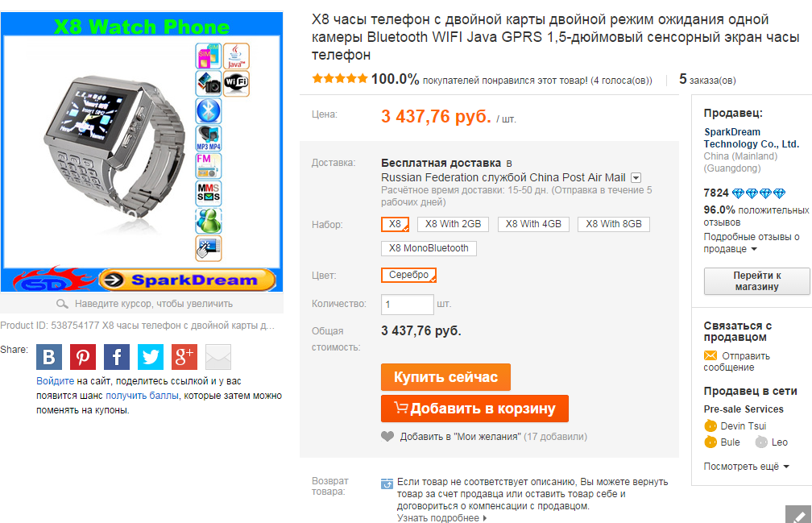Share product on Google Plus
812x523 pixels.
pyautogui.click(x=184, y=357)
